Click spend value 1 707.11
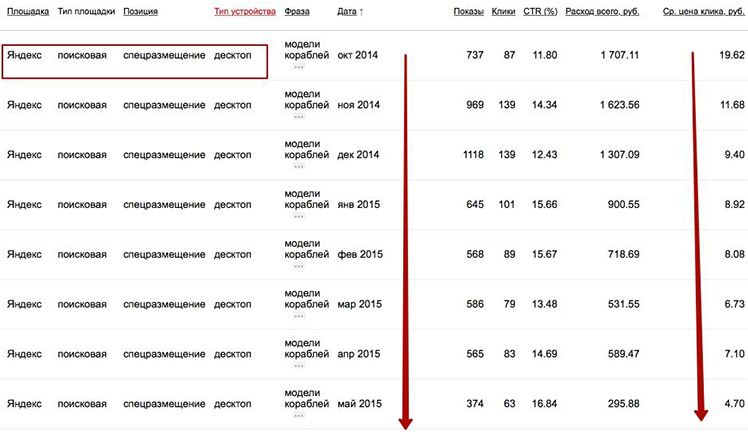Viewport: 748px width, 438px height. [620, 55]
